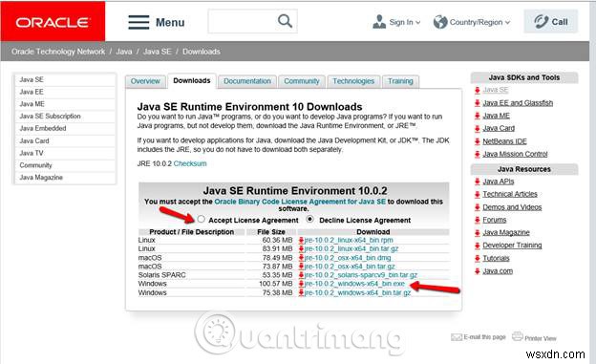Open the Training tab

click(x=400, y=81)
